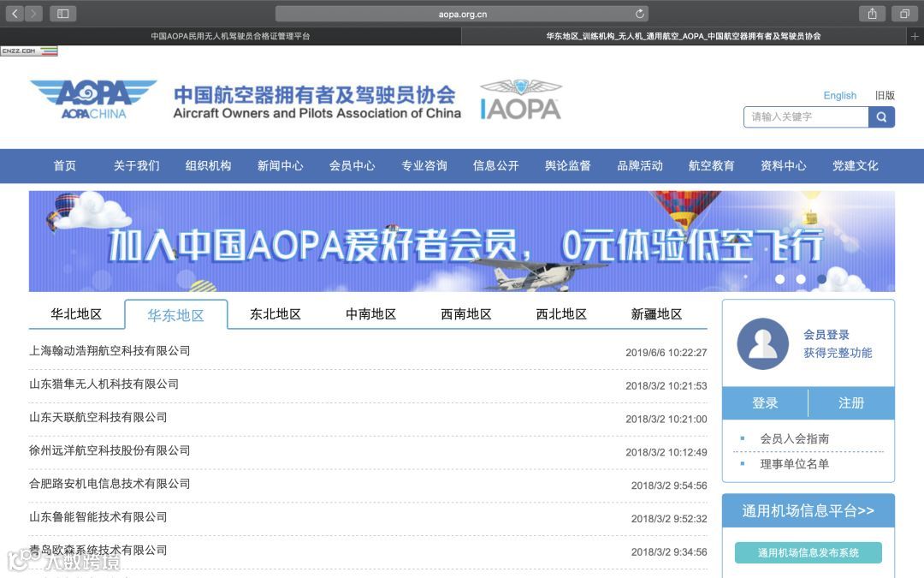Open Safari's share icon
924x578 pixels.
click(x=872, y=14)
